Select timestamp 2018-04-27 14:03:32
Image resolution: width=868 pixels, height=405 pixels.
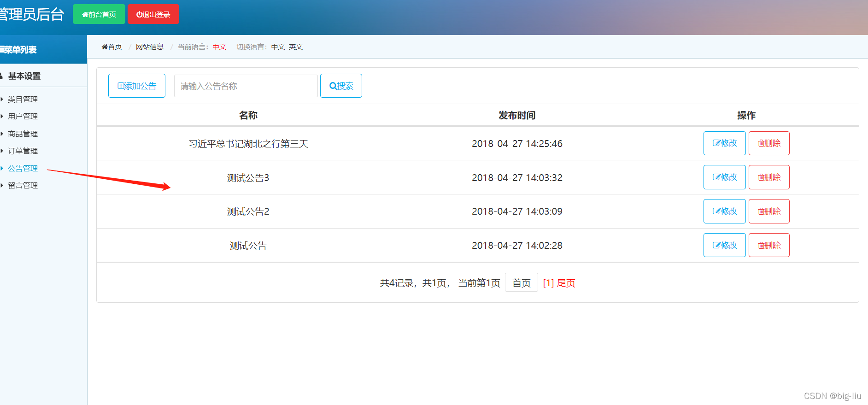point(517,178)
